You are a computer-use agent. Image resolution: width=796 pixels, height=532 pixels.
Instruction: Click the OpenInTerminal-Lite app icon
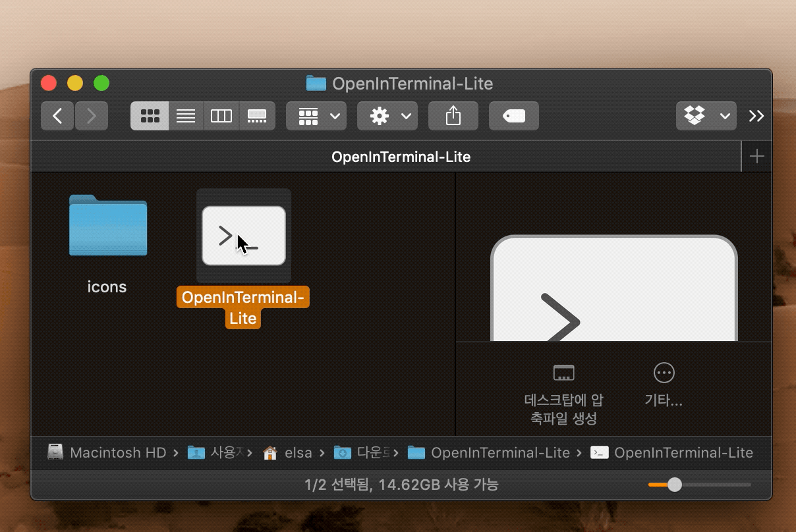[244, 236]
